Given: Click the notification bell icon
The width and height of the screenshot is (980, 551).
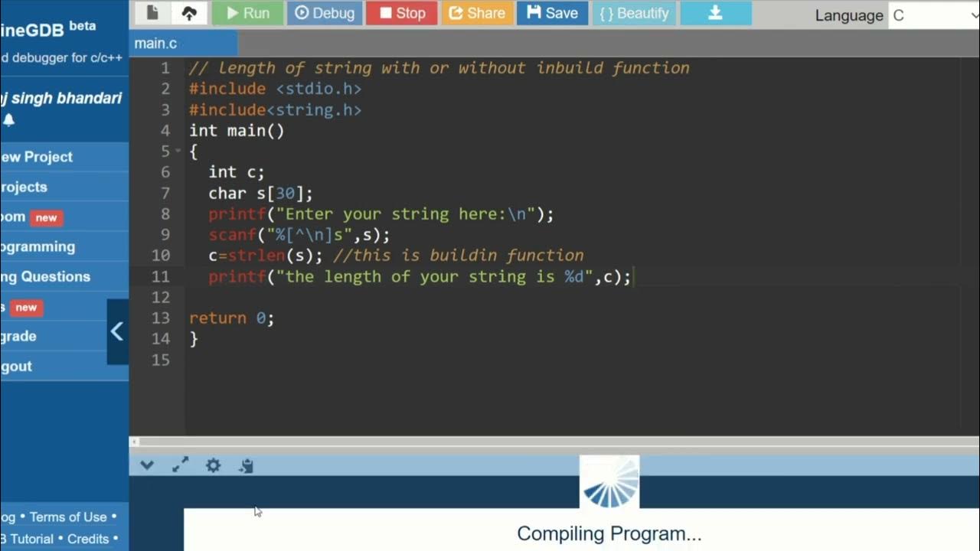Looking at the screenshot, I should pyautogui.click(x=9, y=120).
